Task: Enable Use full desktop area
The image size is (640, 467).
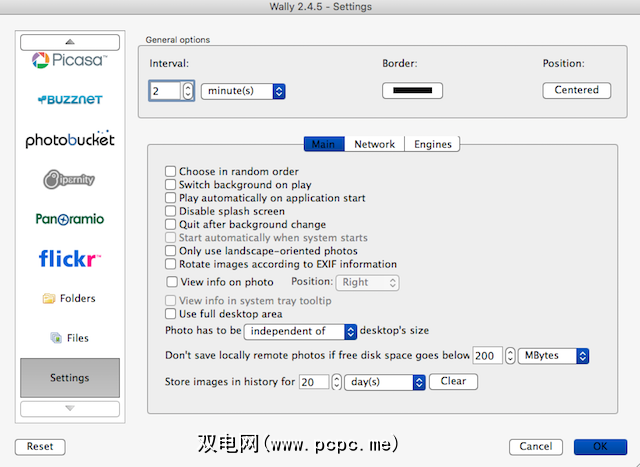Action: coord(170,314)
